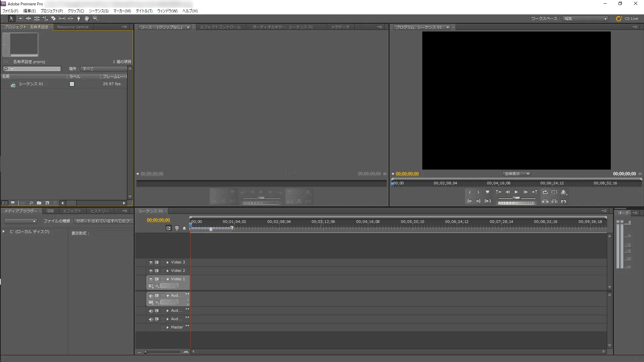Click the CS Live button
Image resolution: width=644 pixels, height=362 pixels.
627,18
